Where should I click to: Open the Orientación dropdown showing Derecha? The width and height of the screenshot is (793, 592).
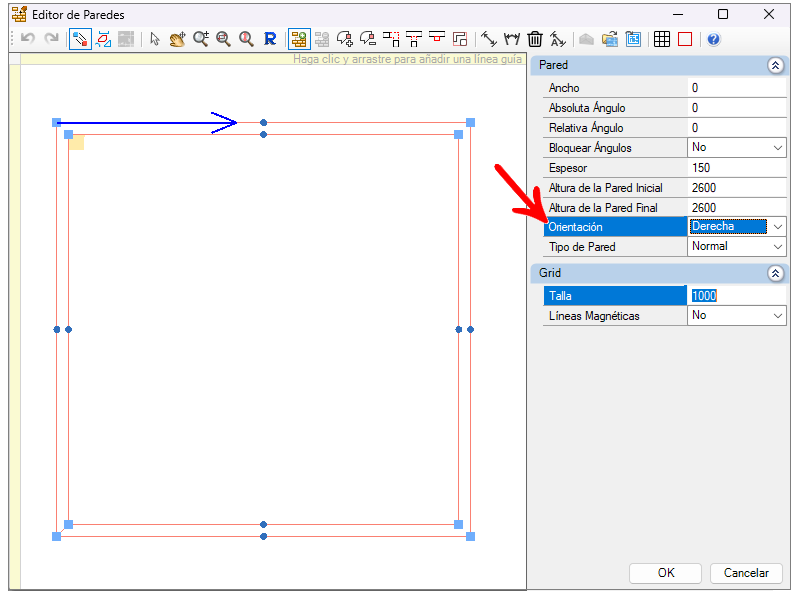point(778,227)
